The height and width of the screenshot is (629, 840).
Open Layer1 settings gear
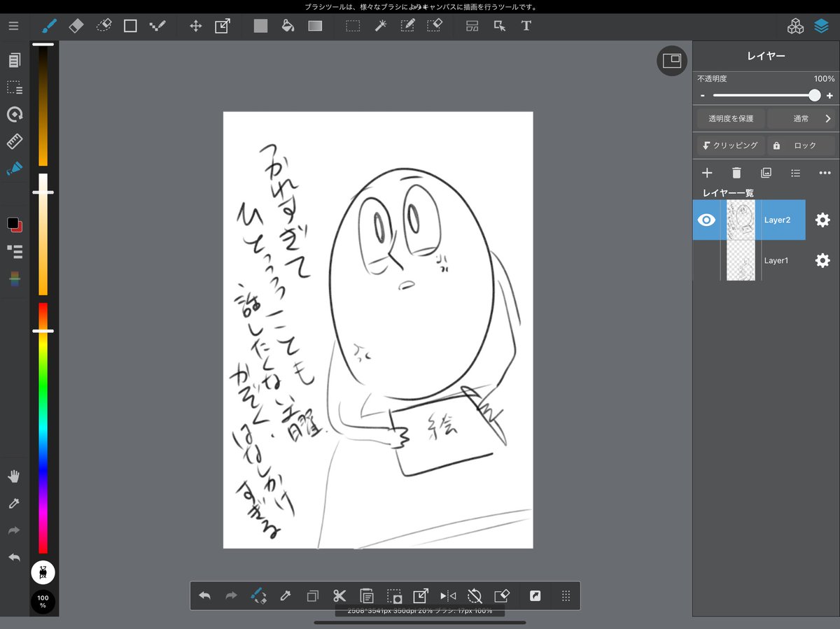822,260
